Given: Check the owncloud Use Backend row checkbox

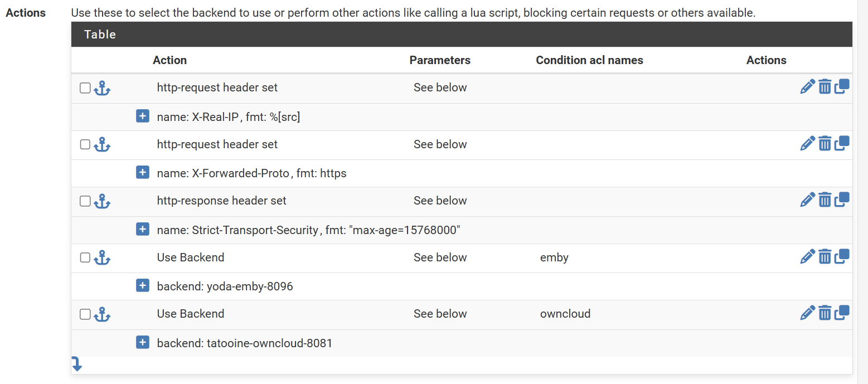Looking at the screenshot, I should [85, 314].
